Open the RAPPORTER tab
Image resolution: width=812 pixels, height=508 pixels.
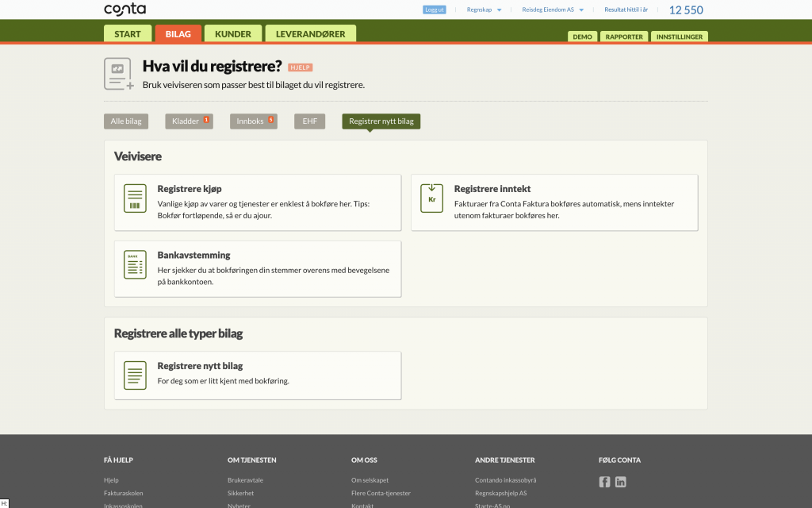[624, 37]
